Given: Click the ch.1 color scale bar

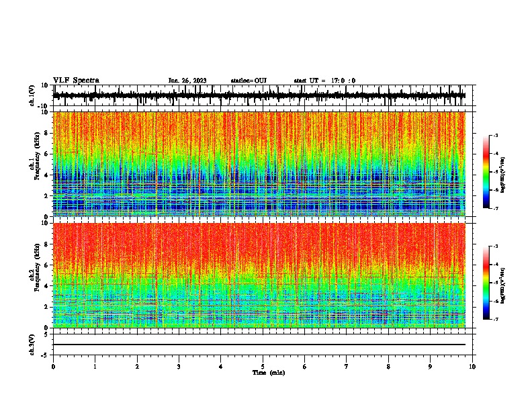Looking at the screenshot, I should click(486, 172).
